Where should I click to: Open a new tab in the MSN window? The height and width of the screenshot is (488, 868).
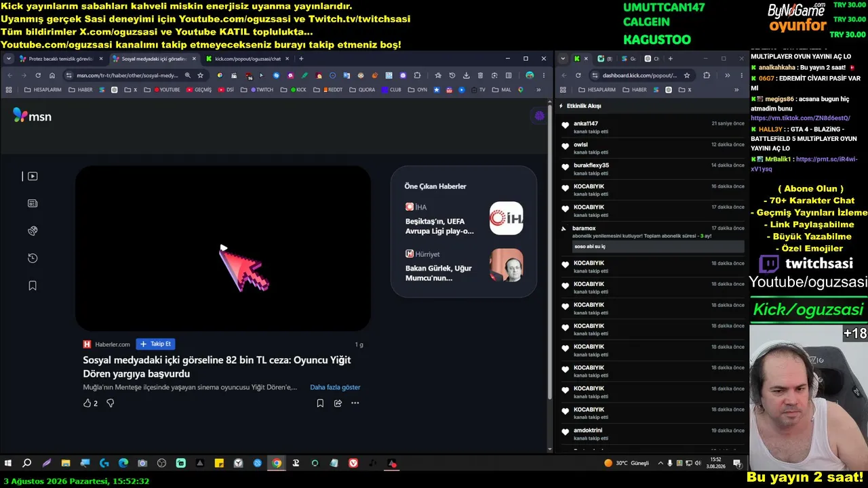click(301, 59)
